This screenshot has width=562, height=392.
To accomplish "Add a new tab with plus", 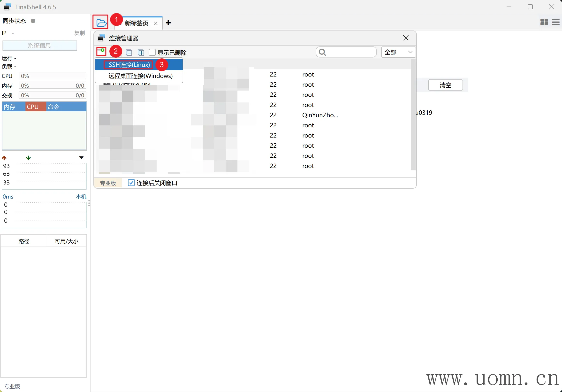I will tap(168, 23).
